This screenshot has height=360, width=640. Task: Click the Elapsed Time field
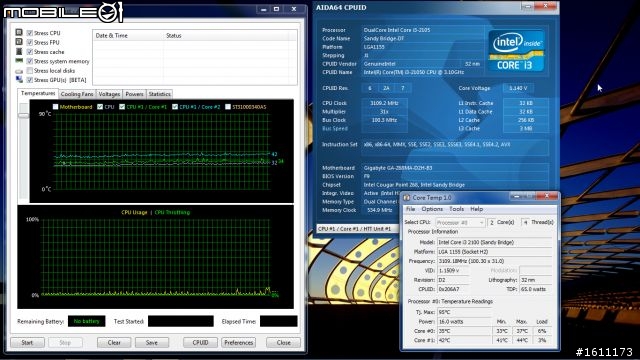click(x=279, y=321)
